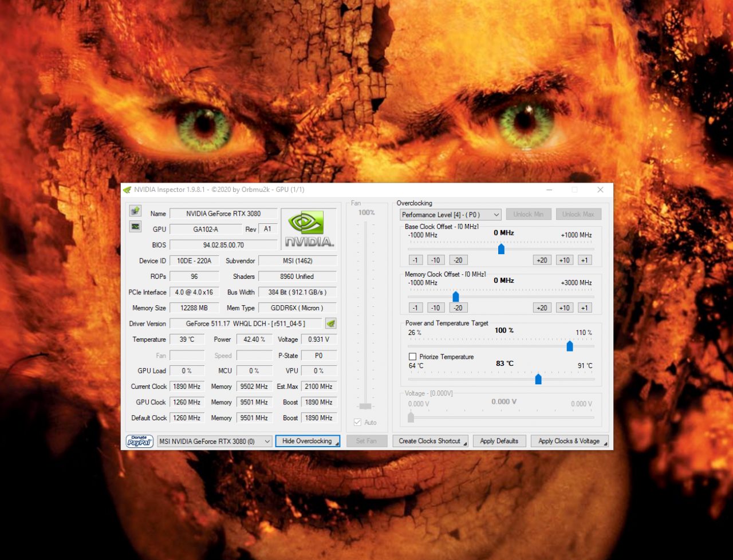Click the Temperature Target slider thumb
733x560 pixels.
538,379
